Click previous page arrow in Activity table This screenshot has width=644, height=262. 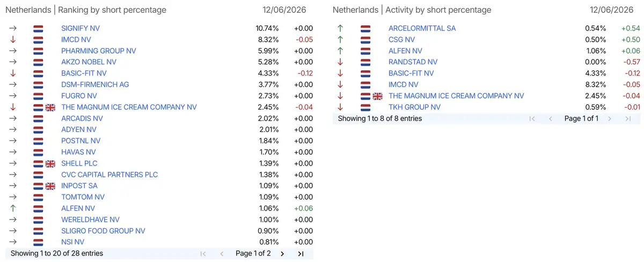(550, 119)
